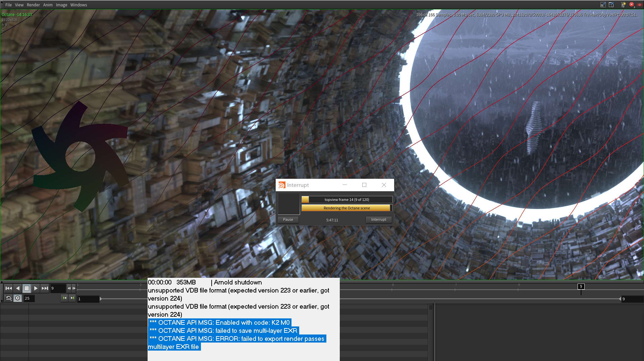Viewport: 644px width, 361px height.
Task: Click the frames-per-second field showing 25
Action: (x=29, y=298)
